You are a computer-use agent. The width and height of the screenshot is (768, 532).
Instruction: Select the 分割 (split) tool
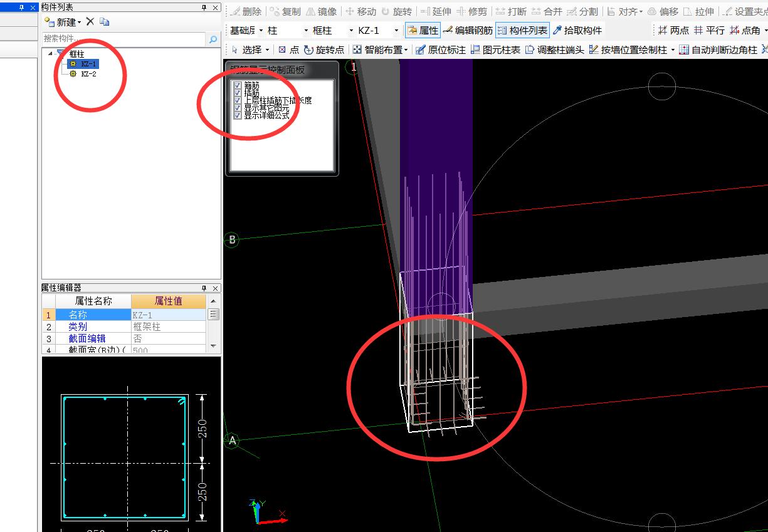[x=583, y=11]
